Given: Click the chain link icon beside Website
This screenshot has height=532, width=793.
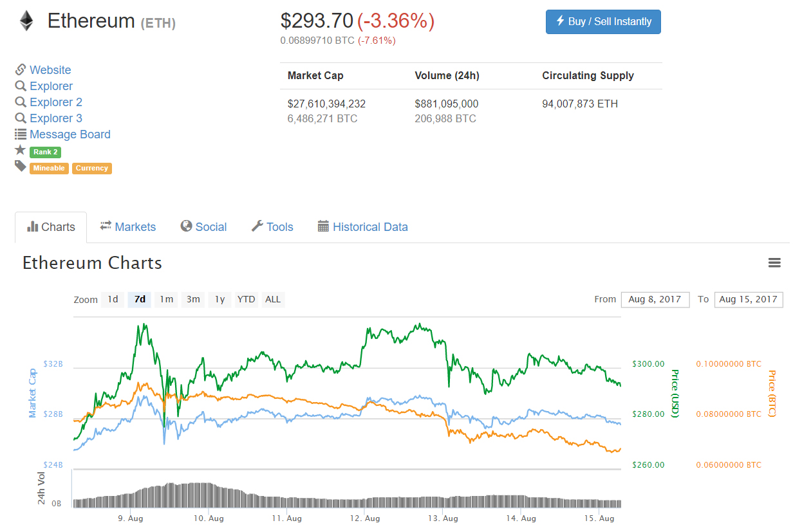Looking at the screenshot, I should click(21, 69).
